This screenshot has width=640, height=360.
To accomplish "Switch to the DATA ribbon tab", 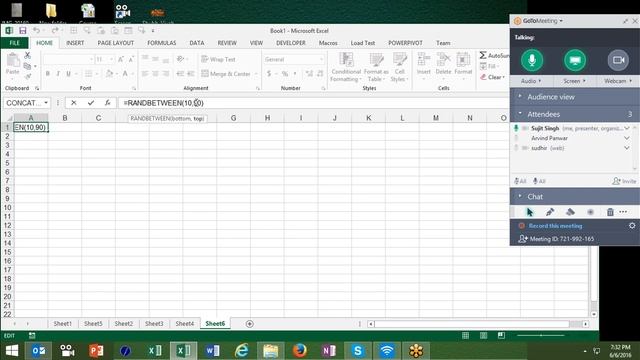I will pyautogui.click(x=197, y=43).
